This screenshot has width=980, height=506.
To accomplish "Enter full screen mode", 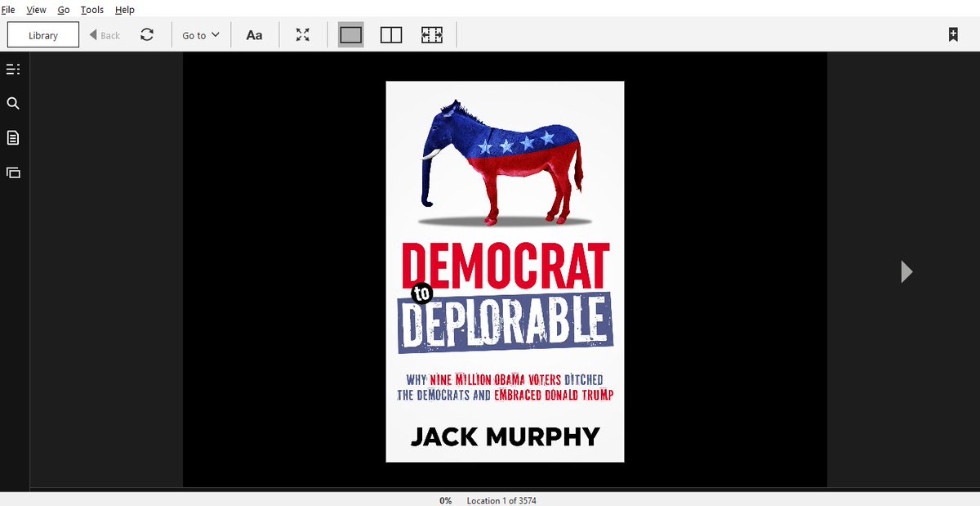I will tap(303, 34).
